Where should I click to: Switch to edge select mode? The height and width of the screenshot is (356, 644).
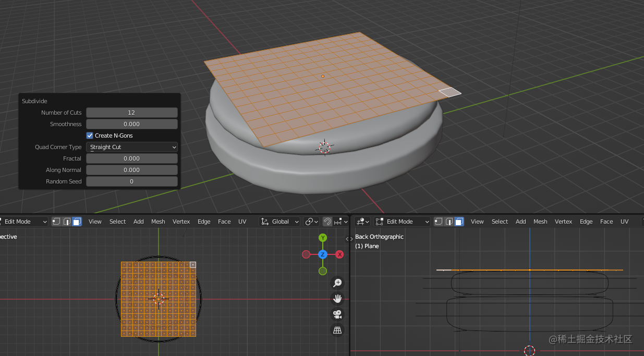pyautogui.click(x=66, y=222)
